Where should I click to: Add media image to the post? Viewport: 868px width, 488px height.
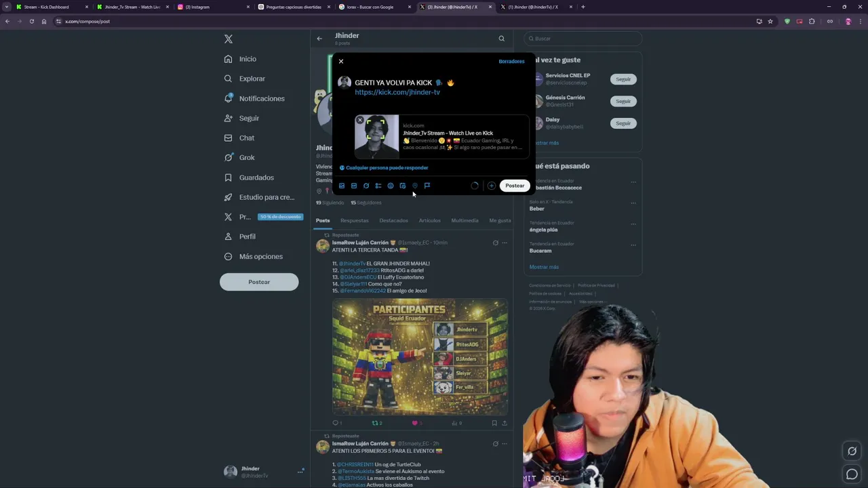342,186
